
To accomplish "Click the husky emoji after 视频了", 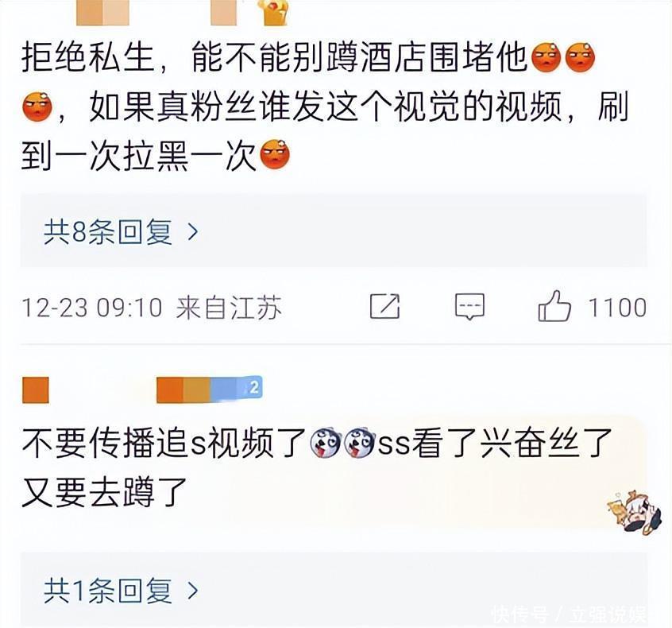I will pos(325,443).
